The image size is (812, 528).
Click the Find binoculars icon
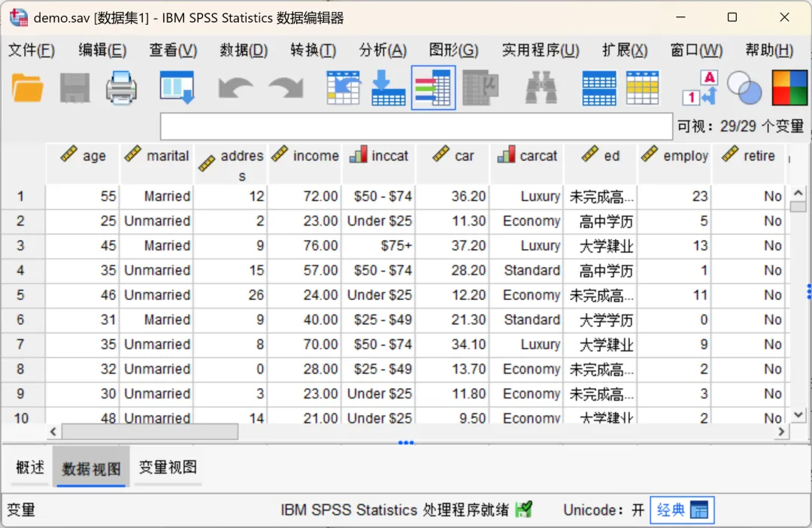point(541,87)
